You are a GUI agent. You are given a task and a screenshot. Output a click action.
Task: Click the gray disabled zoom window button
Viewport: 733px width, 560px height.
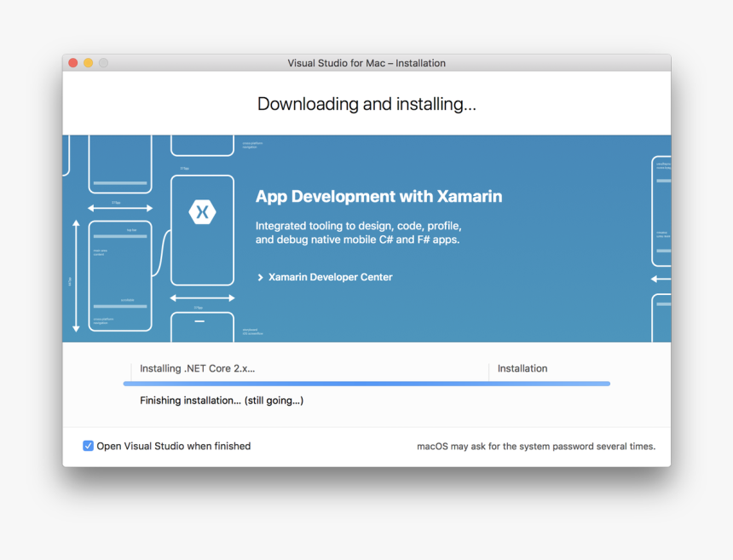coord(103,63)
